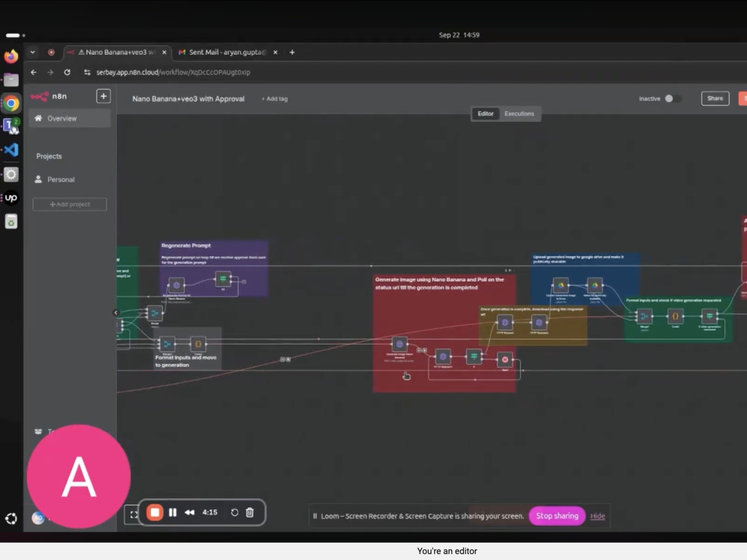Open the Overview item in the sidebar
Image resolution: width=747 pixels, height=560 pixels.
[x=70, y=118]
